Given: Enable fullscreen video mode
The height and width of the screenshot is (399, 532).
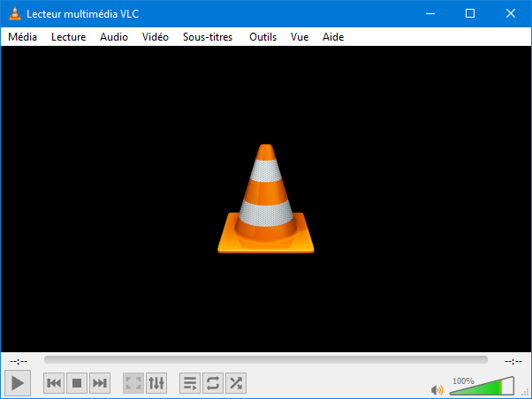Looking at the screenshot, I should click(133, 383).
